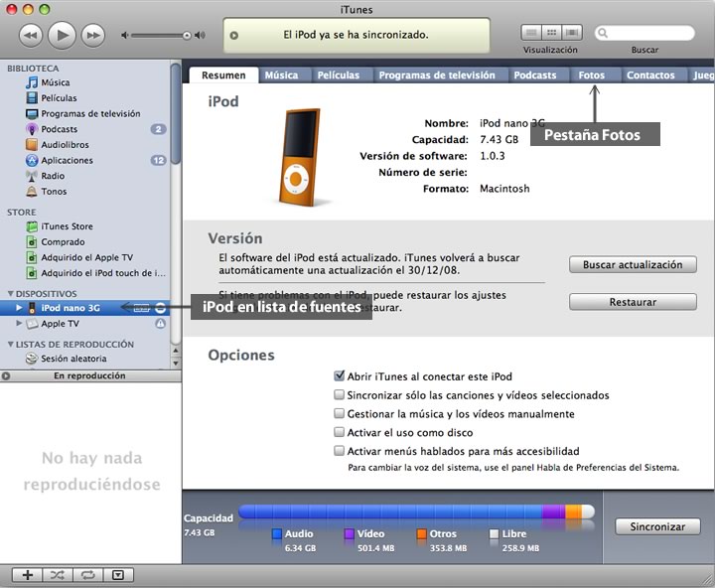Open Adquirido el iPod touch playlist
This screenshot has height=588, width=715.
point(103,273)
